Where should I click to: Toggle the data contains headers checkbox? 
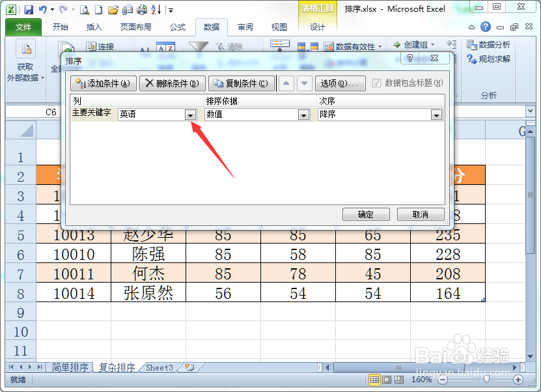pos(376,83)
